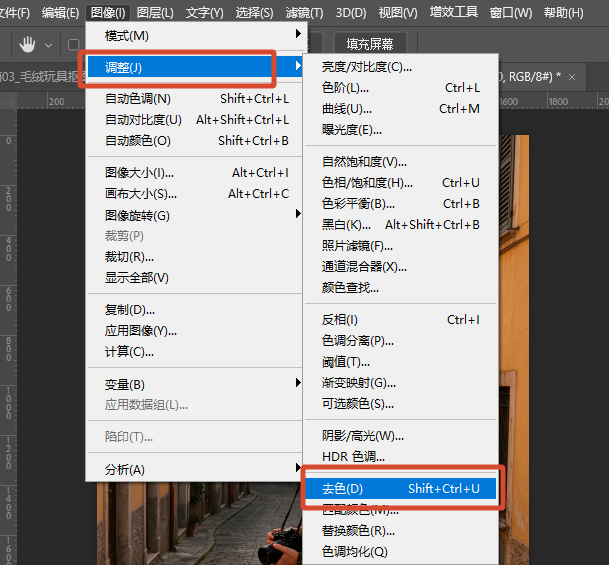Open the 图像(I) menu
Image resolution: width=609 pixels, height=565 pixels.
coord(108,13)
